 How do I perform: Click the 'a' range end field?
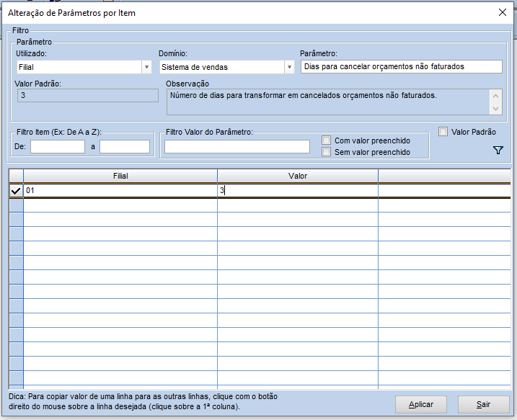124,146
